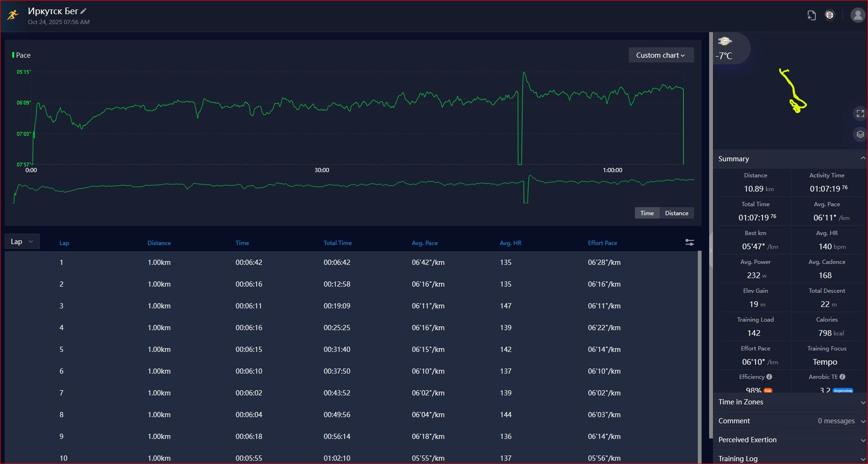This screenshot has width=868, height=464.
Task: Open the export file icon in header
Action: (x=811, y=15)
